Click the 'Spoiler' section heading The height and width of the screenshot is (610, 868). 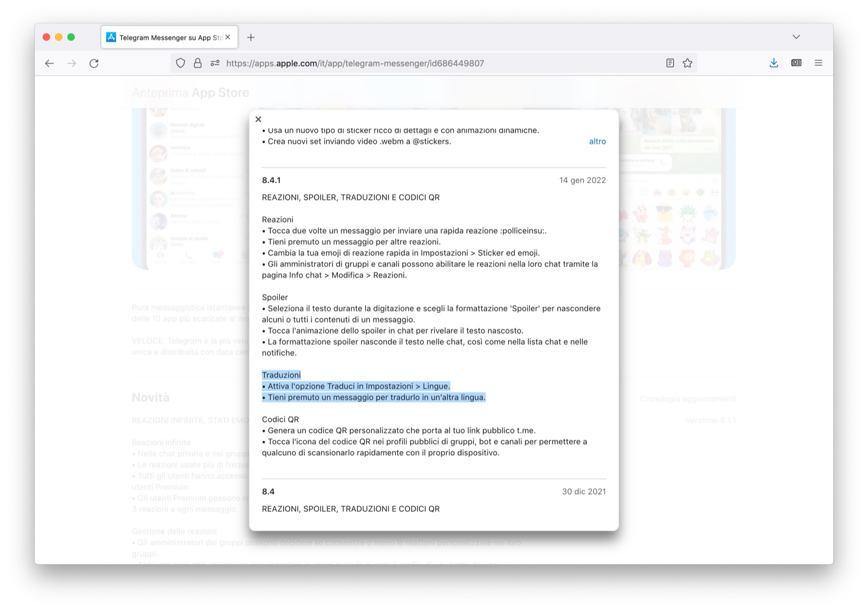(x=275, y=297)
